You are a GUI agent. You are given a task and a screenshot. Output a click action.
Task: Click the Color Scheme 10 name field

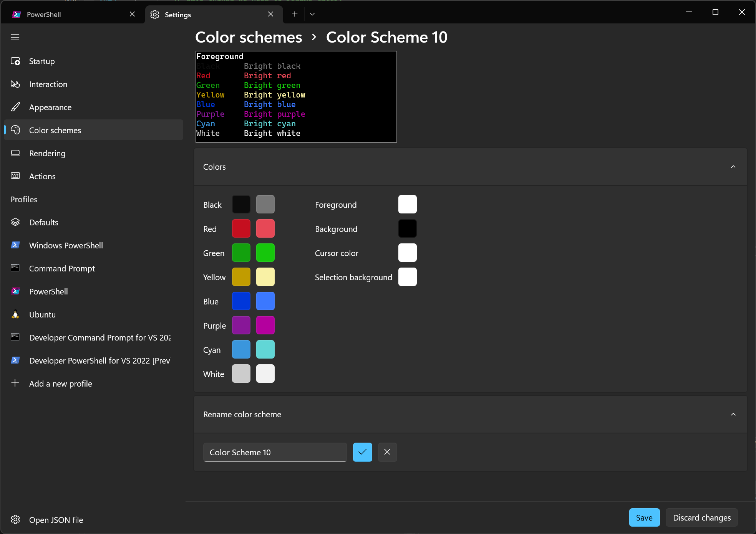[x=275, y=452]
